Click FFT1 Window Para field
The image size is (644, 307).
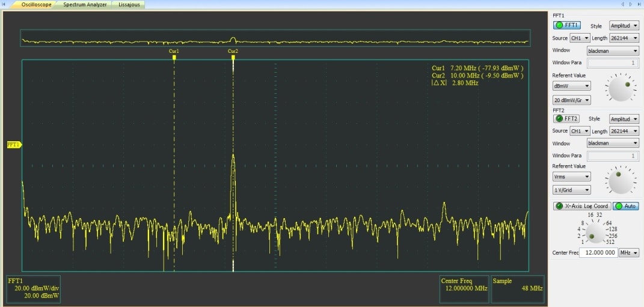[x=613, y=63]
